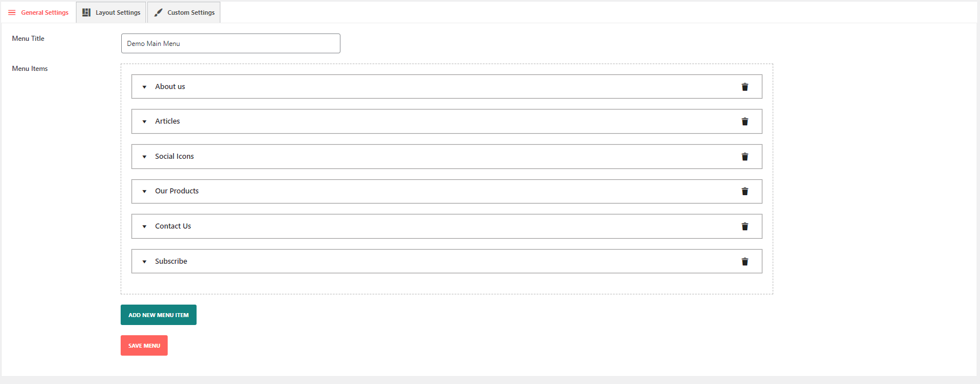
Task: Click the Add New Menu Item button
Action: pyautogui.click(x=158, y=315)
